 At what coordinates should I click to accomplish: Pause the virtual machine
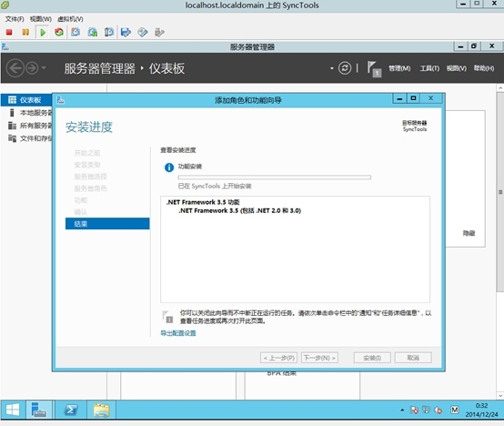click(x=25, y=32)
